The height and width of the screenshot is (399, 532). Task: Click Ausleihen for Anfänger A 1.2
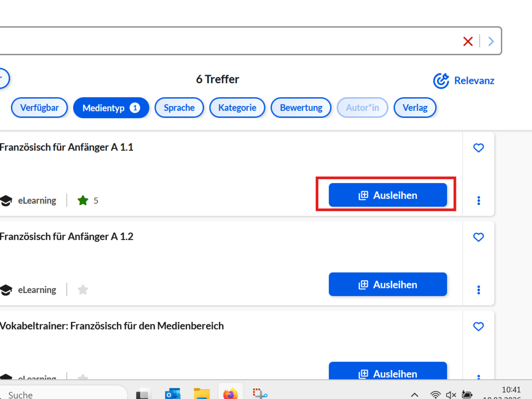[388, 285]
